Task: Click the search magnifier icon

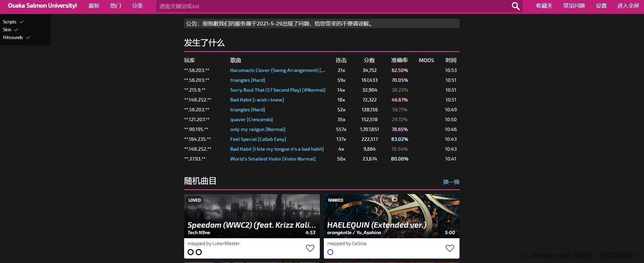Action: [x=515, y=6]
